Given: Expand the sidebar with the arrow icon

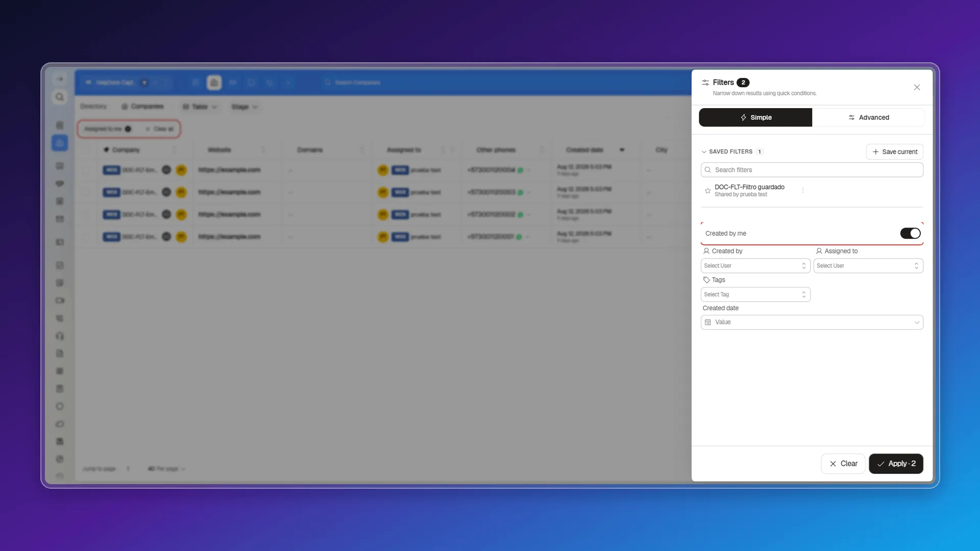Looking at the screenshot, I should tap(60, 79).
